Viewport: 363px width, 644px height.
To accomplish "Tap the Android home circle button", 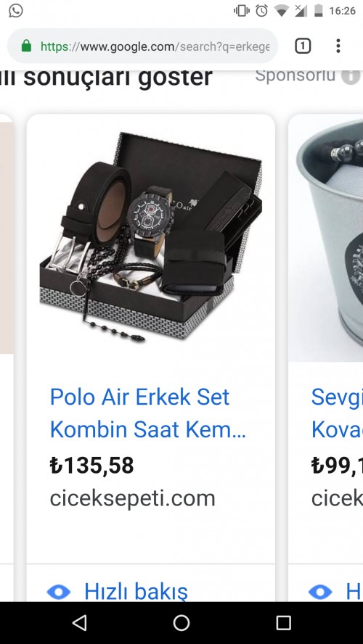I will coord(181,623).
